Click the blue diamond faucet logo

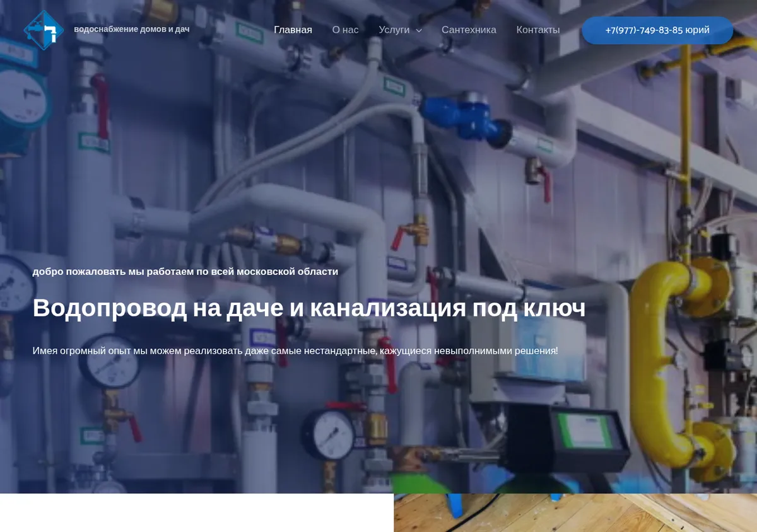click(x=44, y=30)
